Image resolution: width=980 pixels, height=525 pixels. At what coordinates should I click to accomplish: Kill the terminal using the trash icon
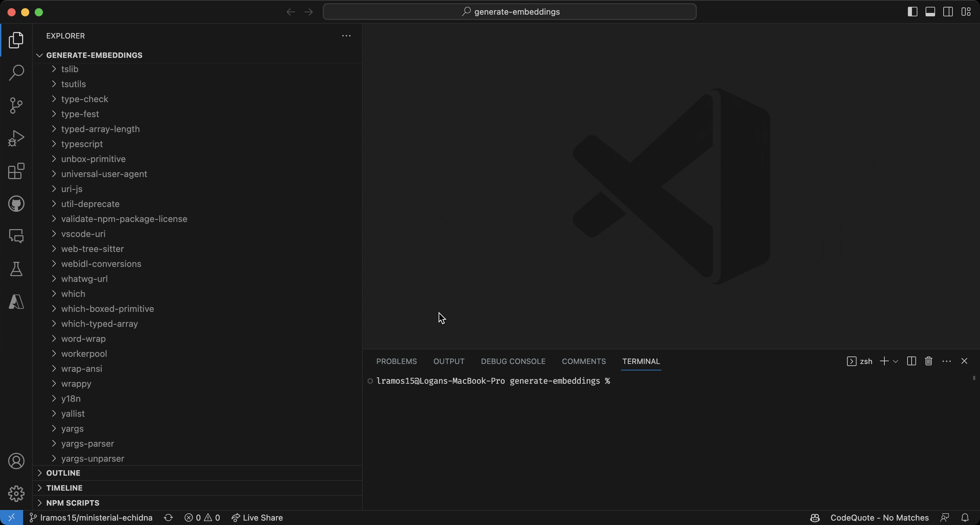(928, 361)
